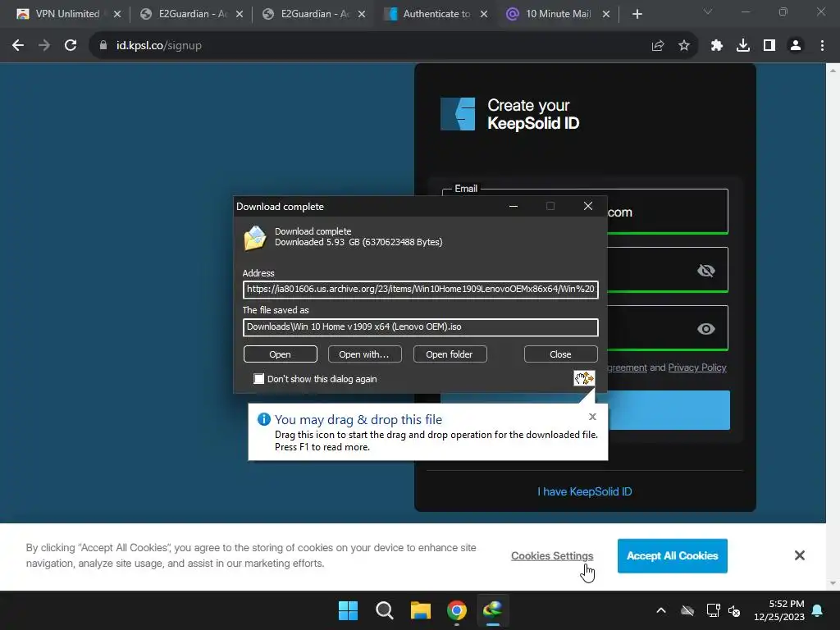Click the download Address field
840x630 pixels.
[x=421, y=290]
